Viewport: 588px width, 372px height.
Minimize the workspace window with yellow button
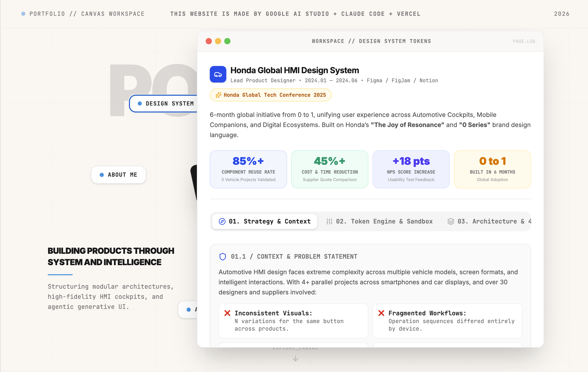218,41
